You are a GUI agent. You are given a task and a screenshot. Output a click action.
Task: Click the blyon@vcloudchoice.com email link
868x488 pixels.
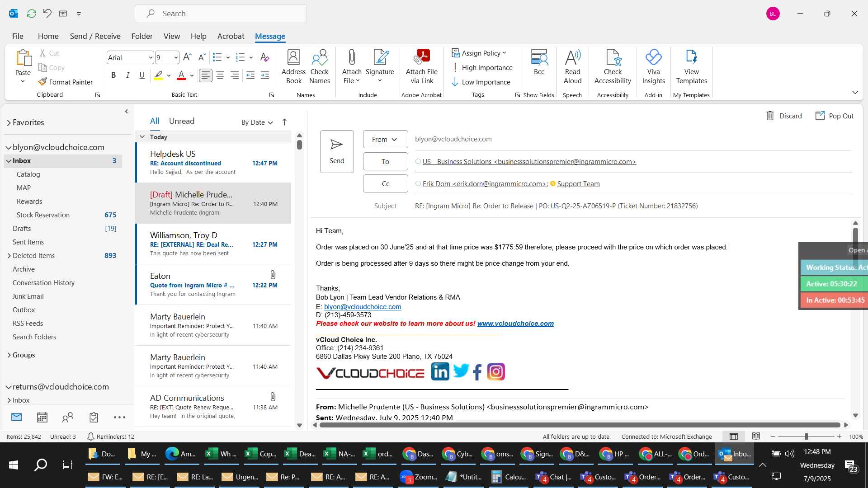pyautogui.click(x=363, y=307)
